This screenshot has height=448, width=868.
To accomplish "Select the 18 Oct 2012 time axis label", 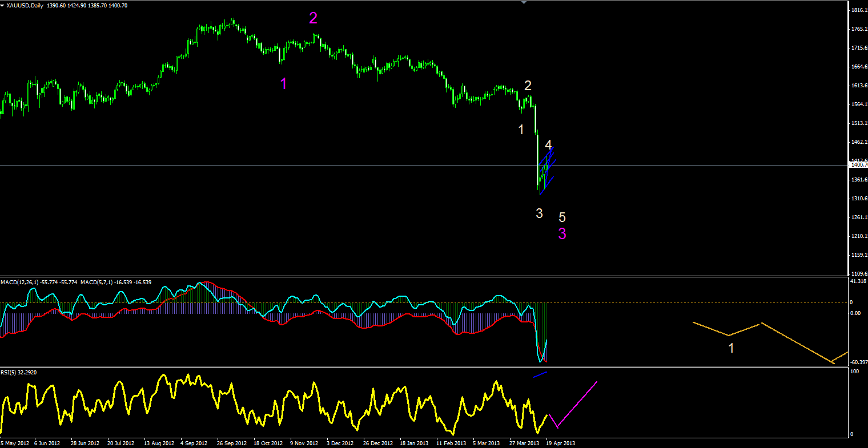I will pos(268,443).
